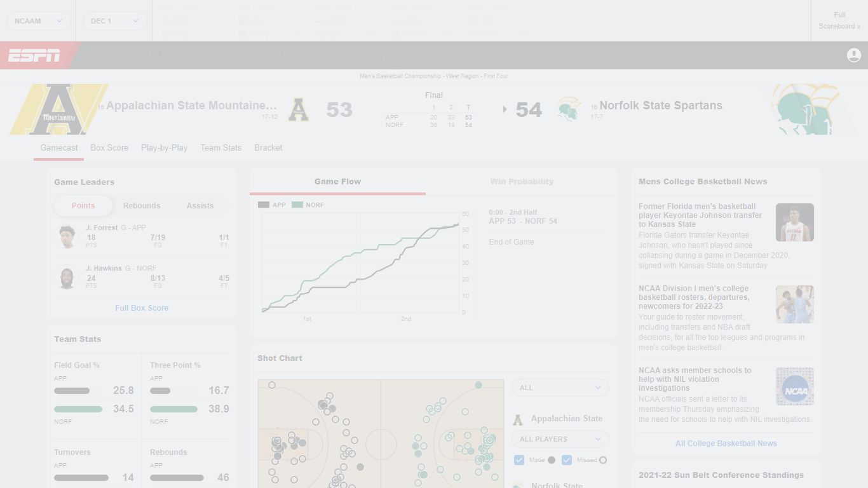868x488 pixels.
Task: Open the Appalachian State Mountaineers team page
Action: tap(191, 105)
